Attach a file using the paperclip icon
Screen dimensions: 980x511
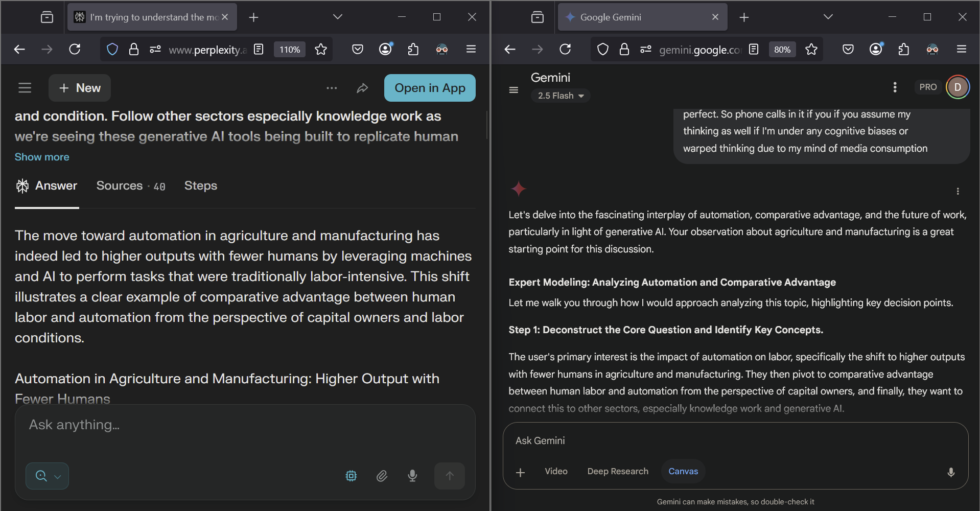point(382,476)
